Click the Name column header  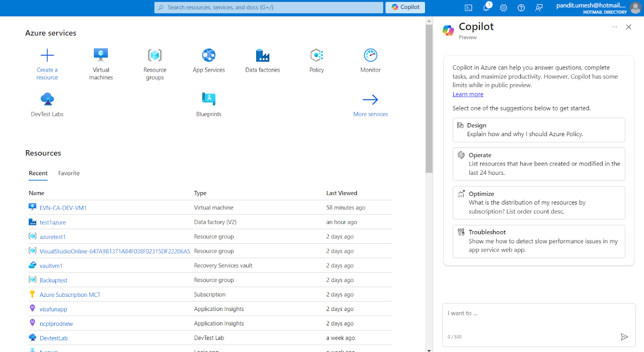[x=37, y=193]
